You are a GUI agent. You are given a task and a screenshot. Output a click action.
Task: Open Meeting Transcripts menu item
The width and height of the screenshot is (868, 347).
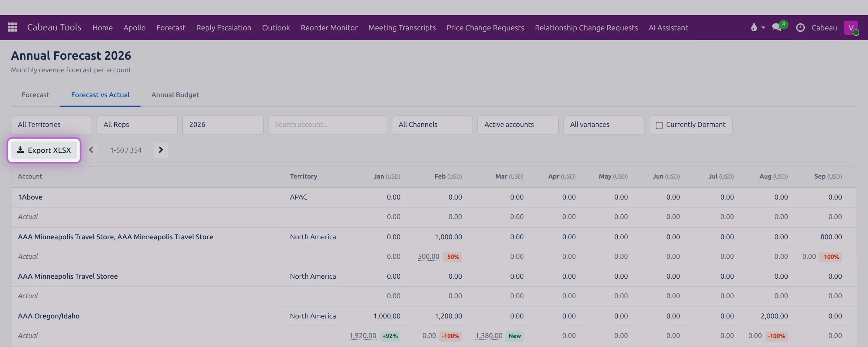pos(402,28)
